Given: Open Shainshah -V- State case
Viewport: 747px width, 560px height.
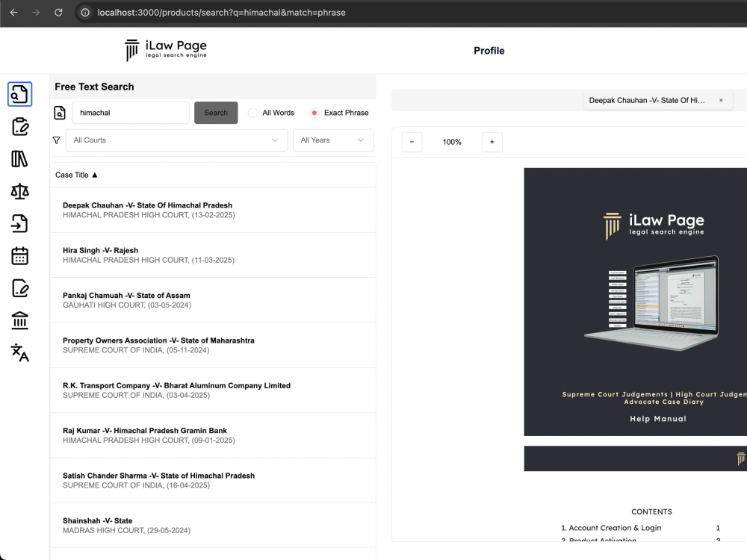Looking at the screenshot, I should pos(212,525).
